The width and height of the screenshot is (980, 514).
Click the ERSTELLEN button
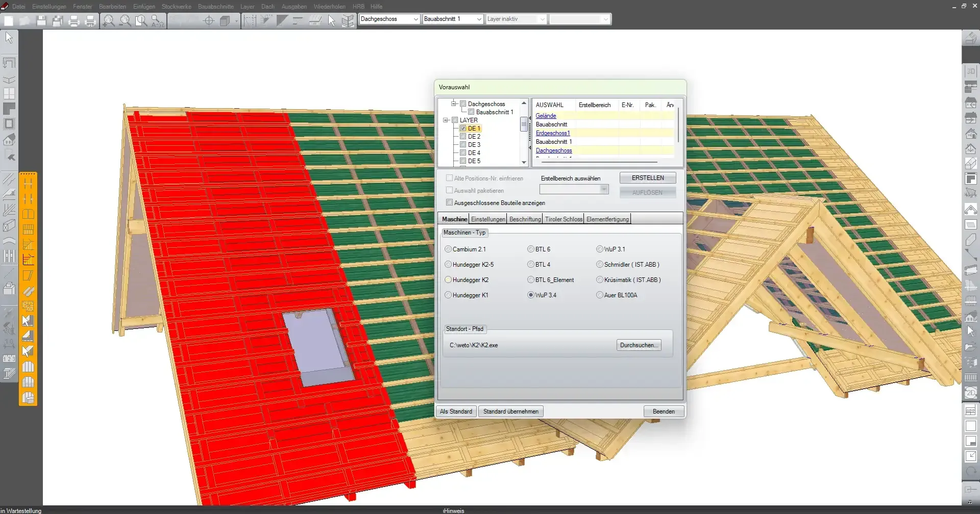[647, 178]
